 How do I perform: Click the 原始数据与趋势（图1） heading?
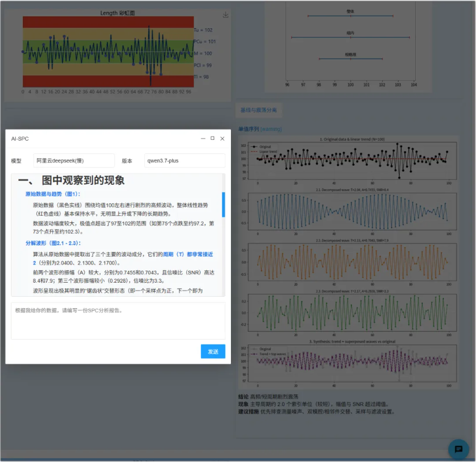(53, 194)
